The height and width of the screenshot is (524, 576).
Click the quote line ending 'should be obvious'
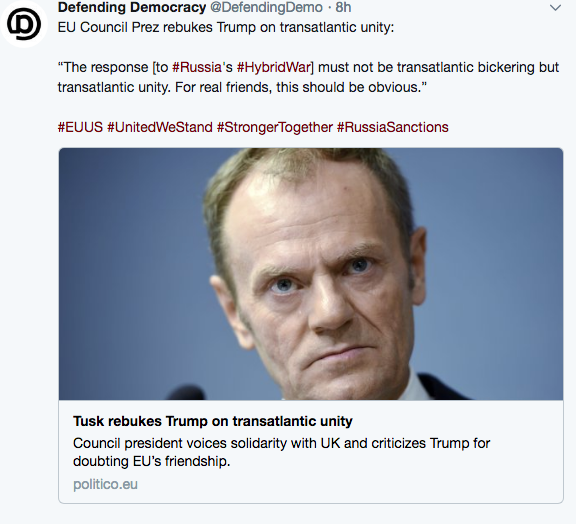click(242, 87)
